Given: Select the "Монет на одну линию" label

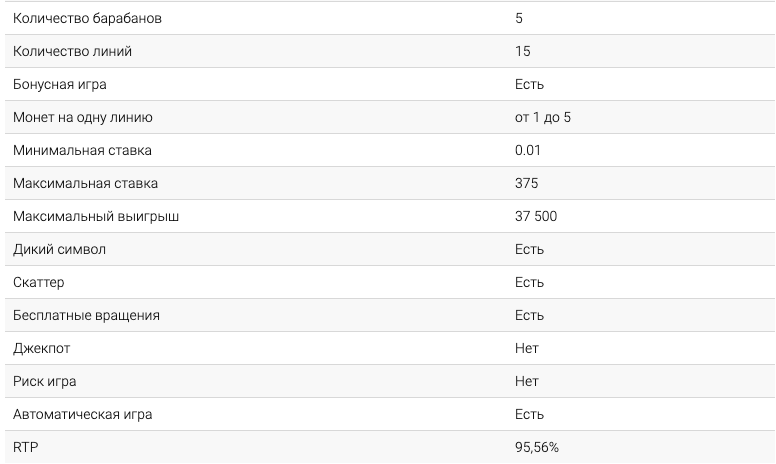Looking at the screenshot, I should click(83, 117).
